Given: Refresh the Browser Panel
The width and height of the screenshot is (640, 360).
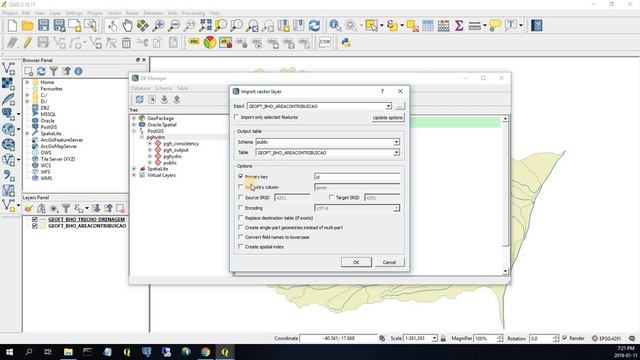Looking at the screenshot, I should (41, 71).
